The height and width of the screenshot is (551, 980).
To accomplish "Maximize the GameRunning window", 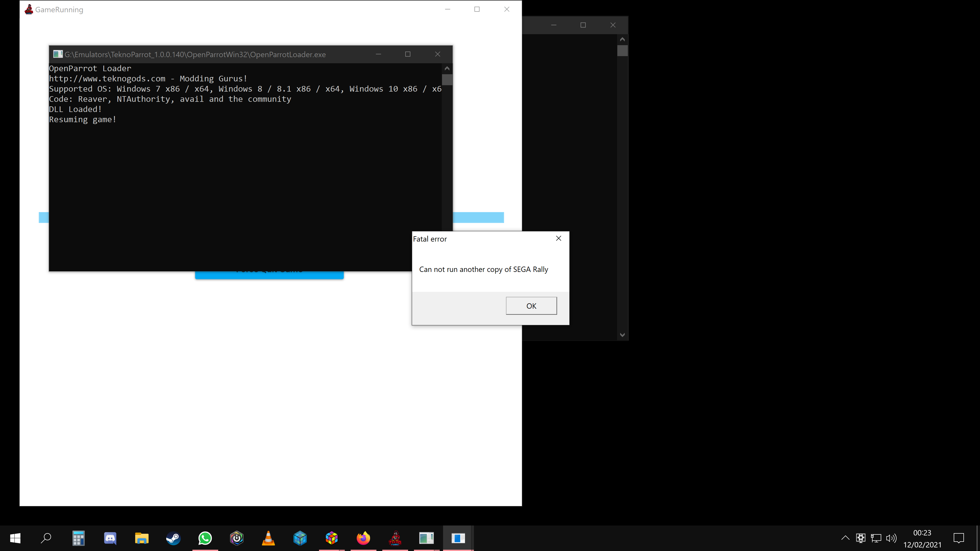I will tap(477, 9).
